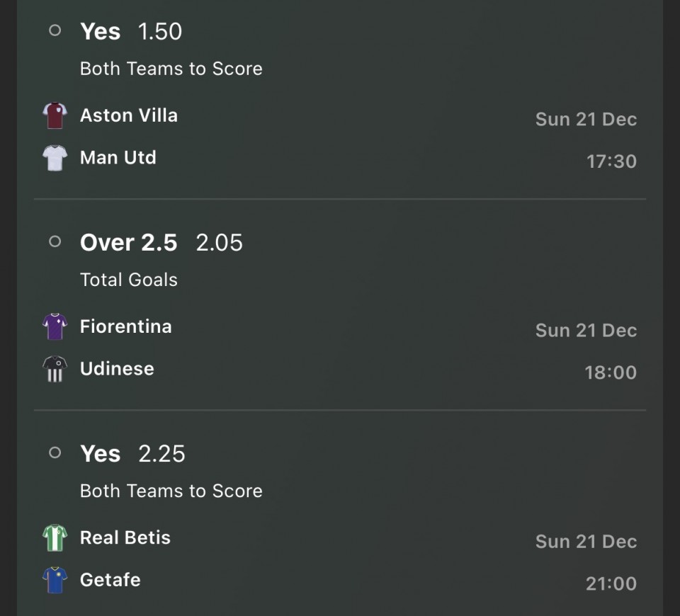The height and width of the screenshot is (616, 680).
Task: Open the Real Betis team name
Action: 125,537
